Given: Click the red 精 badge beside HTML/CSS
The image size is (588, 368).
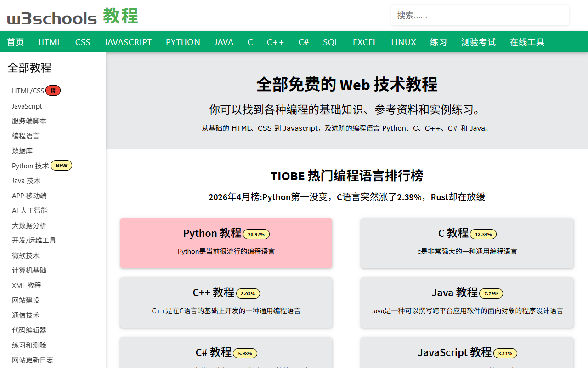Looking at the screenshot, I should pos(53,91).
